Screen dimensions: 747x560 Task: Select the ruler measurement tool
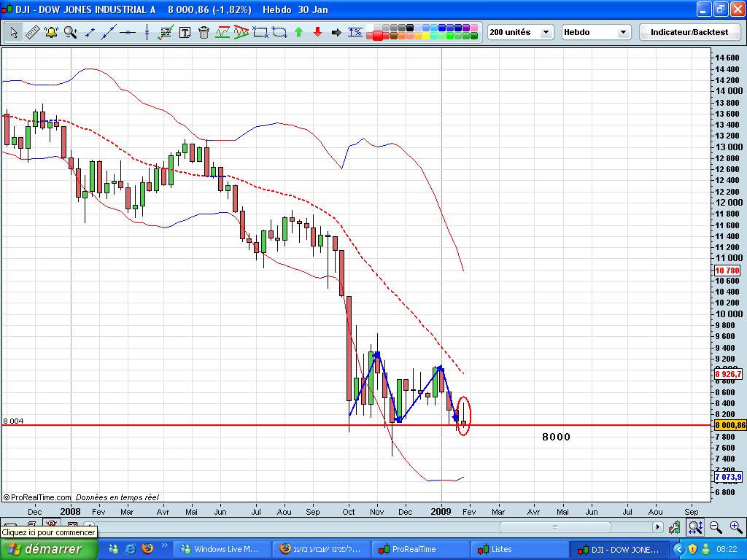pyautogui.click(x=32, y=32)
